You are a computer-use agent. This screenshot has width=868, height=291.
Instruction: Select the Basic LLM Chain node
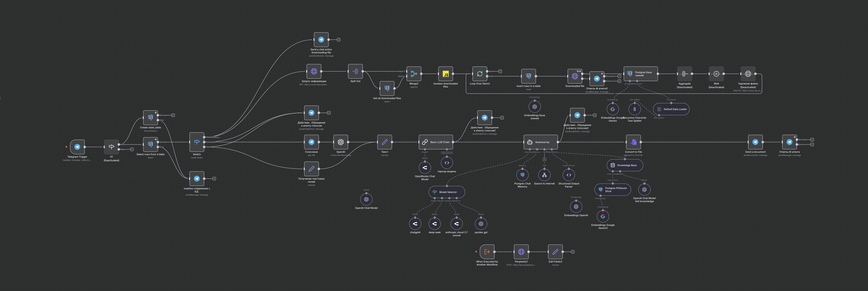coord(436,142)
